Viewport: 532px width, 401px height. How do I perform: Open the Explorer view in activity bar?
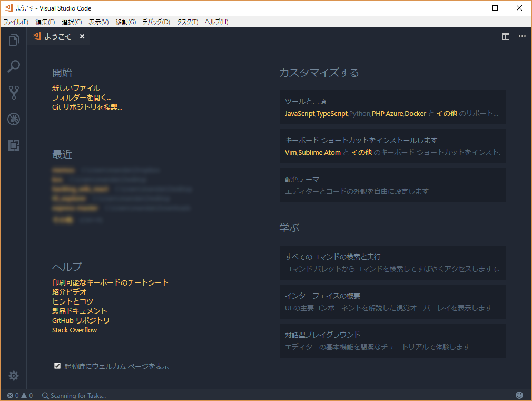(x=14, y=40)
